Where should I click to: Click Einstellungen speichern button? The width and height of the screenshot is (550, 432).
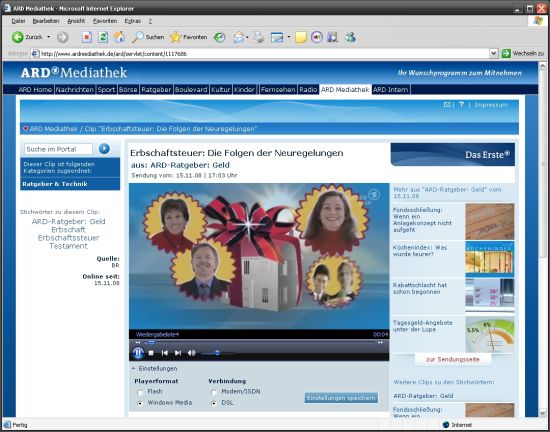(x=341, y=398)
